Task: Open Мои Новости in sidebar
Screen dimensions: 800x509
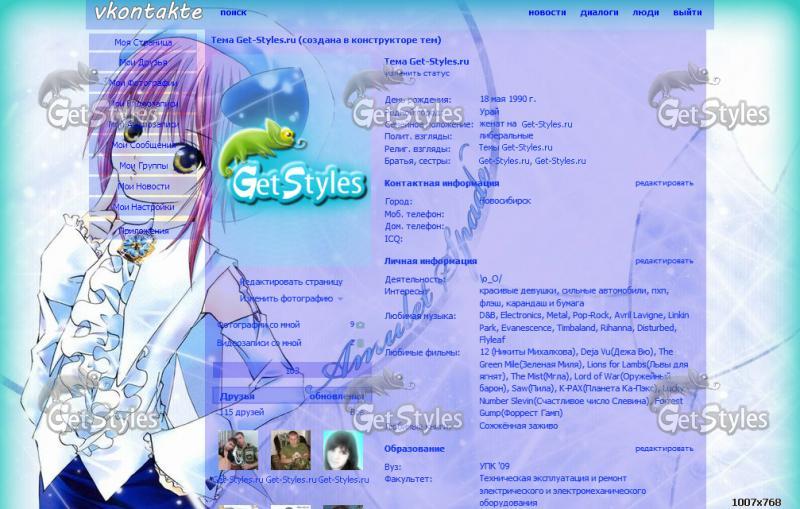Action: 143,186
